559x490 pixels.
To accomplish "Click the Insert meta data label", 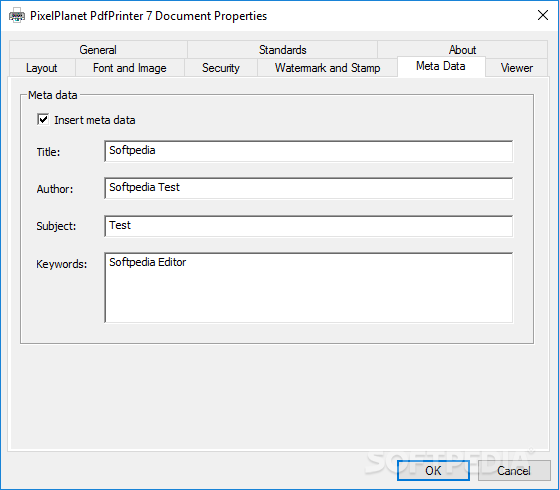I will click(x=95, y=120).
